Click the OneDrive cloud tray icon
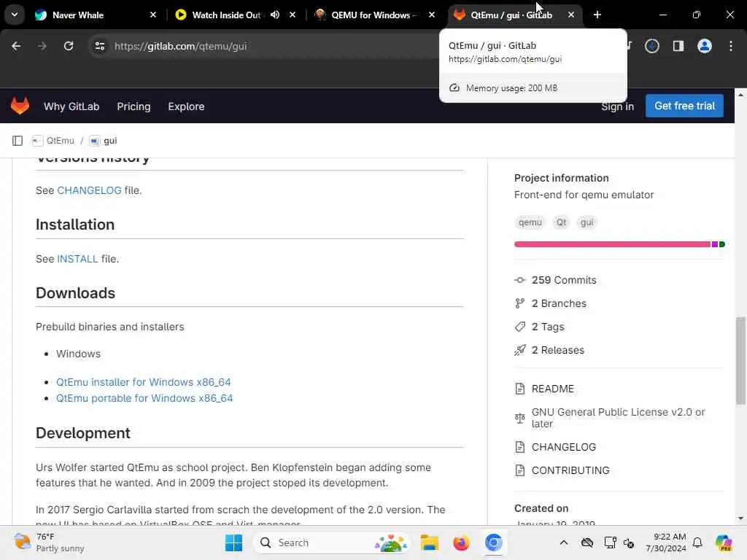Screen dimensions: 747x560 point(587,542)
